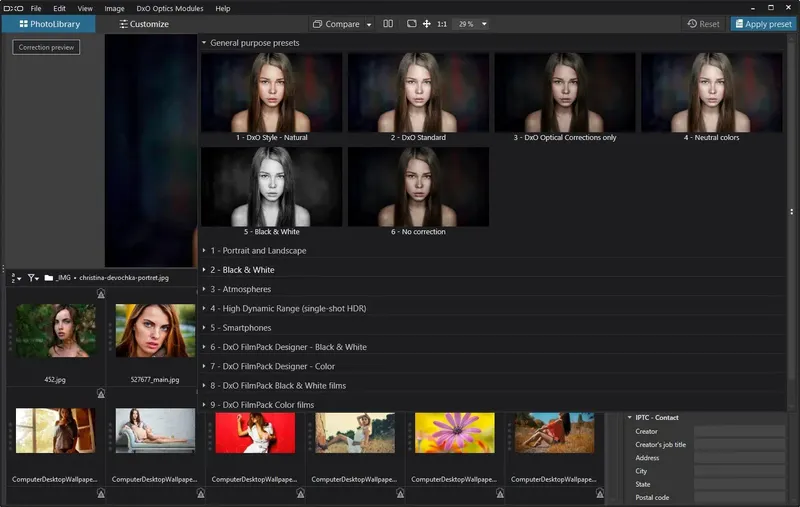Open the 29% zoom level dropdown

coord(484,24)
